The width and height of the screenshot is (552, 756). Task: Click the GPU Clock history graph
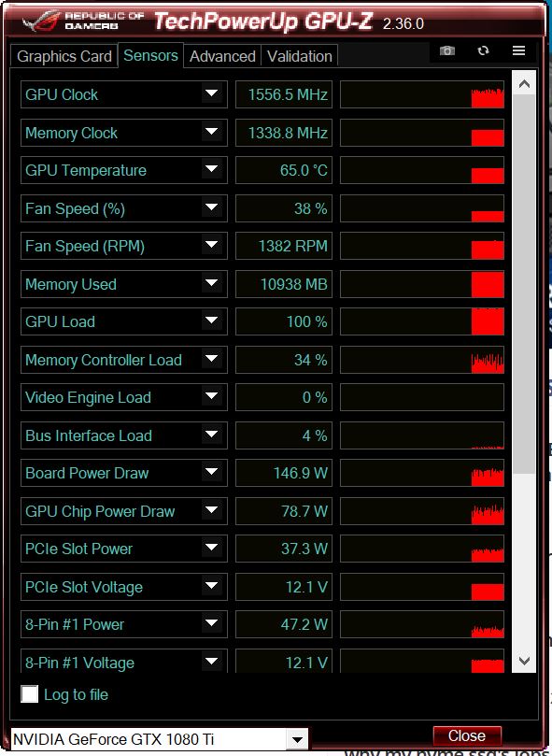point(422,94)
